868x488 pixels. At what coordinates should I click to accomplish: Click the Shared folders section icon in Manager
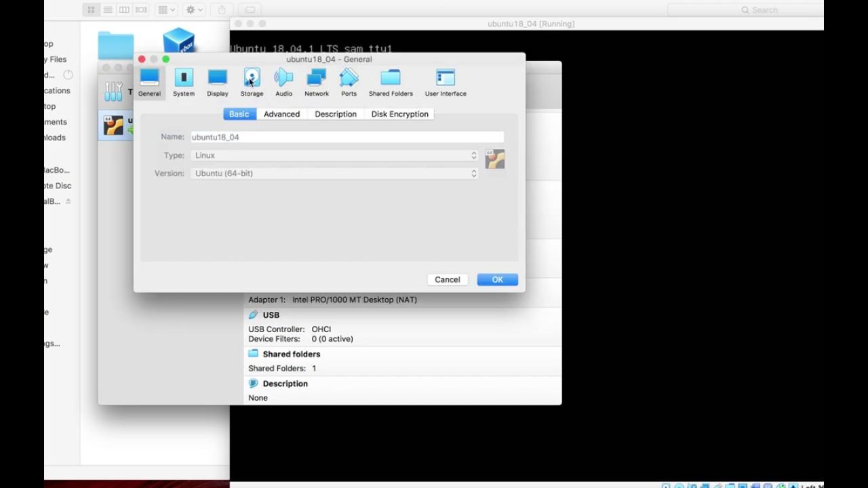[x=254, y=354]
